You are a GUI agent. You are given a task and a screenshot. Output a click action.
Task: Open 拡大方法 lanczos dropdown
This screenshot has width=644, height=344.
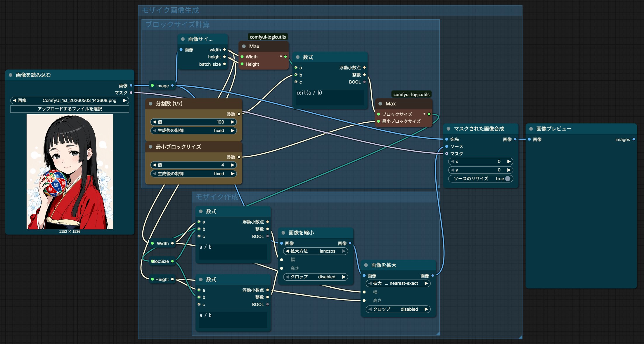316,251
